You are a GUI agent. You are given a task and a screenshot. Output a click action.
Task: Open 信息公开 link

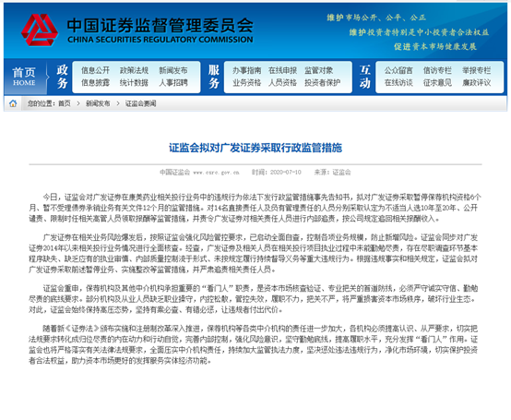[x=95, y=70]
